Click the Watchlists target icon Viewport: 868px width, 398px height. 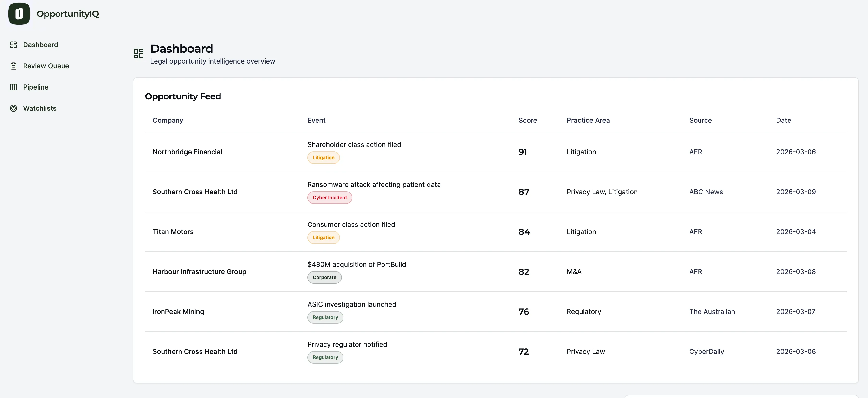(x=13, y=109)
